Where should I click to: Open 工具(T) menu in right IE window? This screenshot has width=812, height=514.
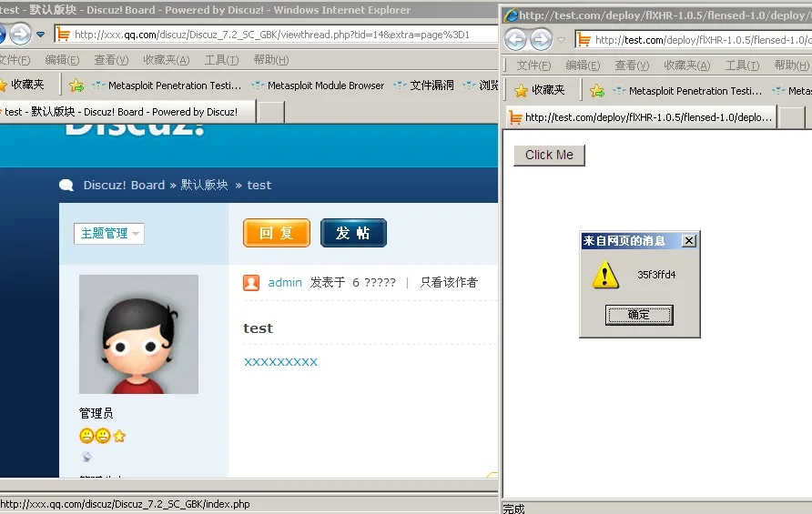(x=743, y=66)
